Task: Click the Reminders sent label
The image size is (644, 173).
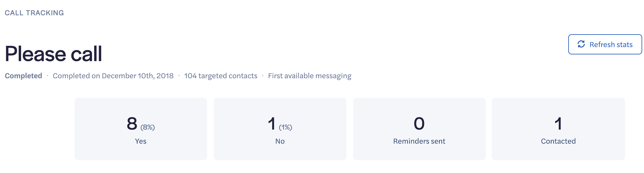Action: 419,141
